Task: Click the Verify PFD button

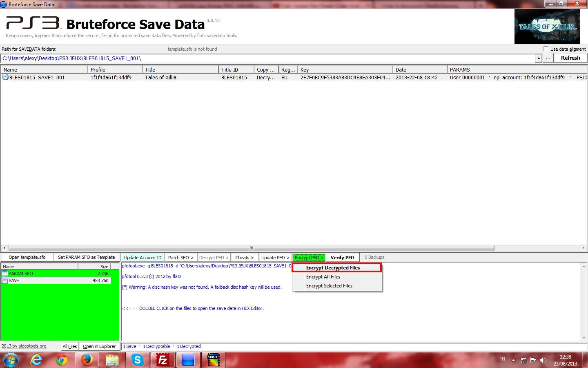Action: (342, 258)
